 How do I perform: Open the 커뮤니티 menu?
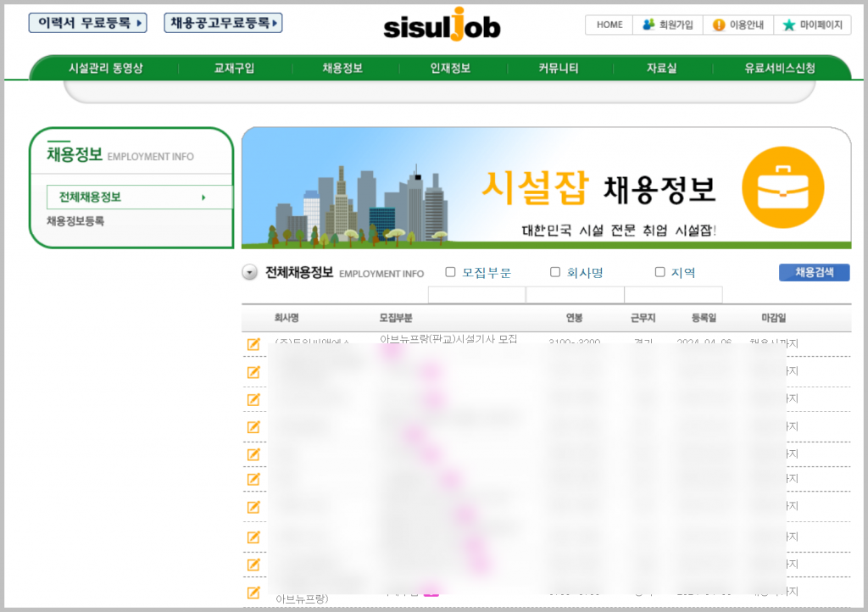point(559,68)
